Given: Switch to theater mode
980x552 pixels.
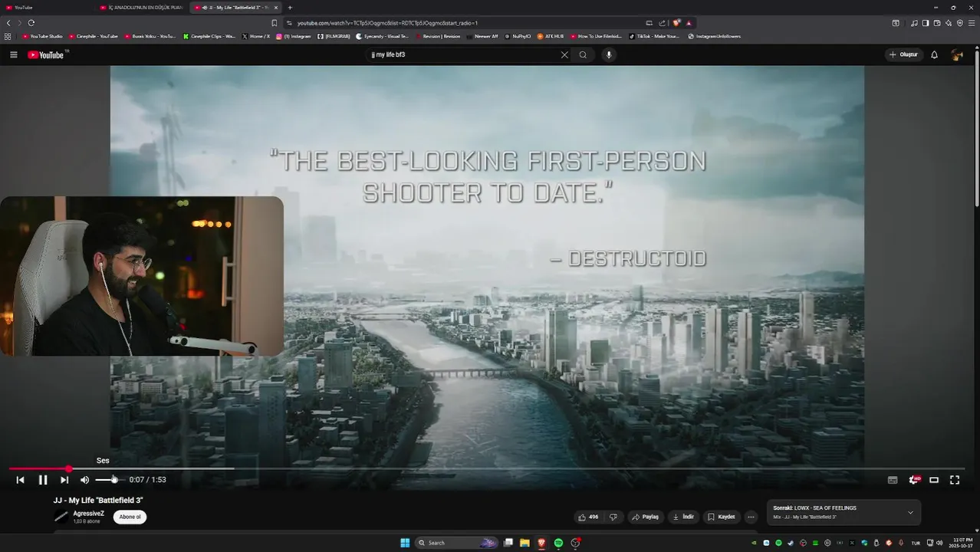Looking at the screenshot, I should point(934,480).
